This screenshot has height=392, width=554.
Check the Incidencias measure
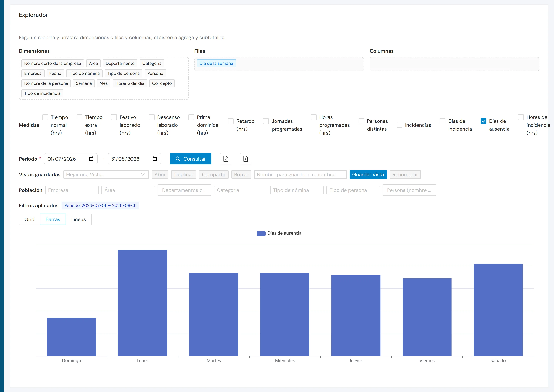pyautogui.click(x=399, y=125)
